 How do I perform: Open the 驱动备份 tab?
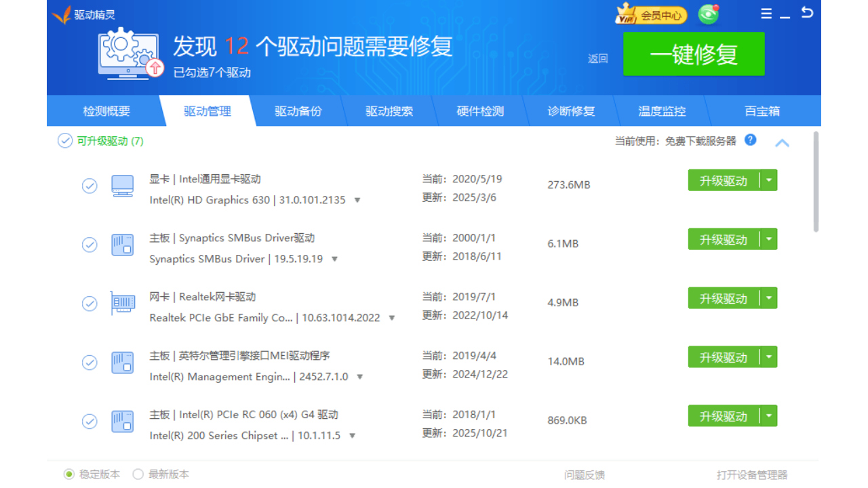pos(298,111)
